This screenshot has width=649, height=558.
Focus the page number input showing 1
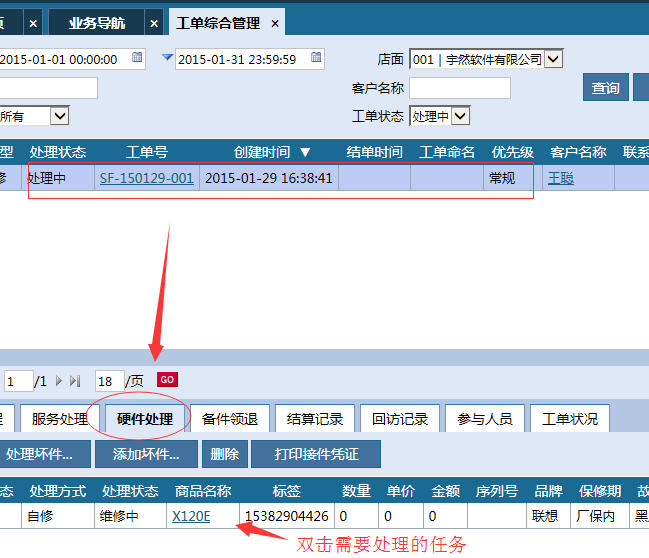[19, 381]
